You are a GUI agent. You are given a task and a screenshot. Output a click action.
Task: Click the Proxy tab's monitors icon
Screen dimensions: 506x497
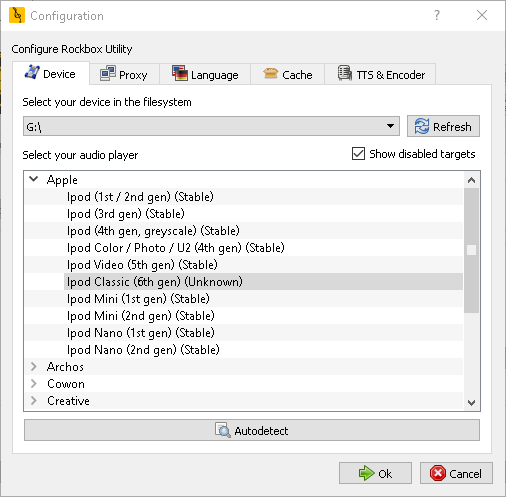(108, 73)
